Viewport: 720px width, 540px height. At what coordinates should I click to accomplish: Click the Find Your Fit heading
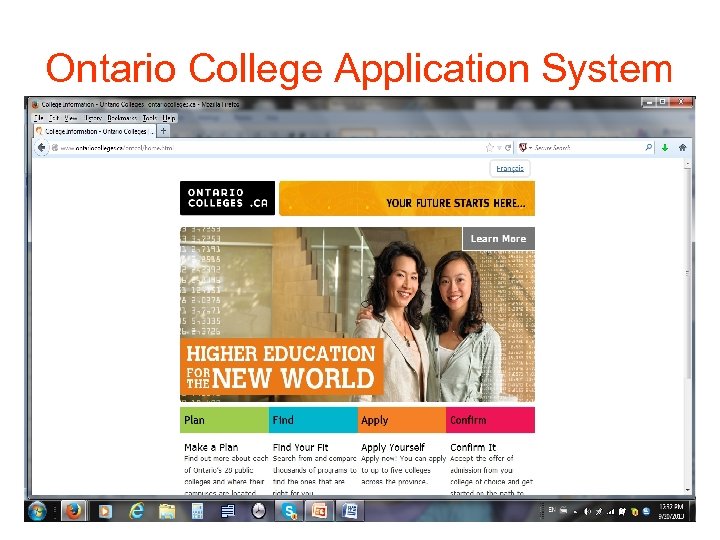click(300, 447)
